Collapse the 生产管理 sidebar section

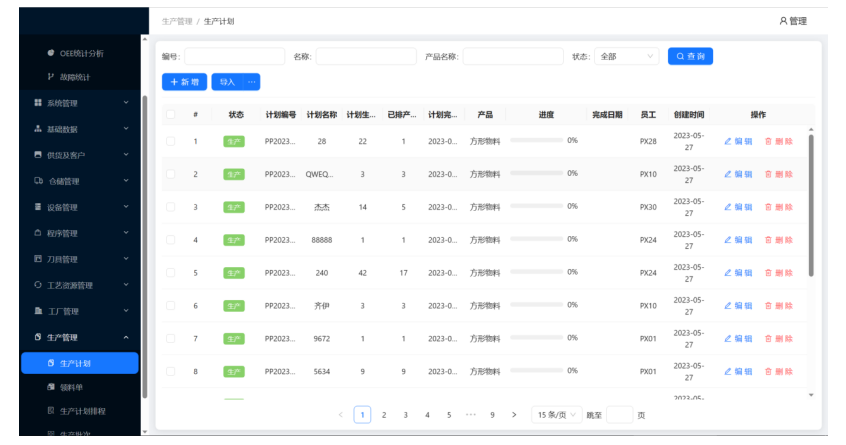coord(126,338)
